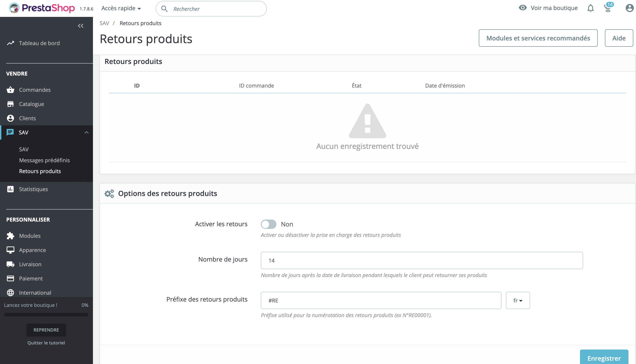Open the language dropdown fr selector
The image size is (636, 364).
point(518,300)
